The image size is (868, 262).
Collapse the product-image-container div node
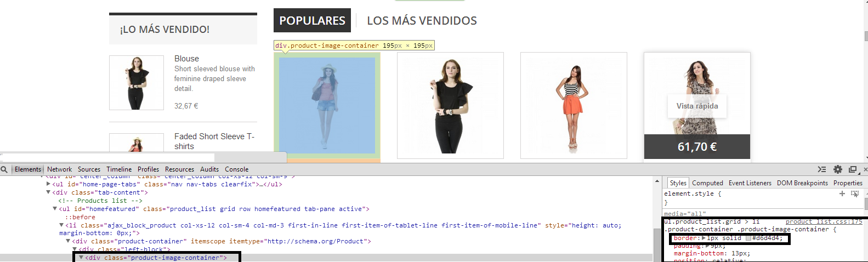[x=82, y=258]
